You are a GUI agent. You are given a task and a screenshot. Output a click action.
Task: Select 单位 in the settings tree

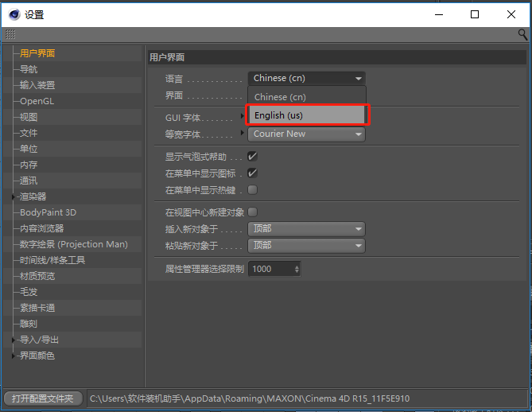[29, 149]
